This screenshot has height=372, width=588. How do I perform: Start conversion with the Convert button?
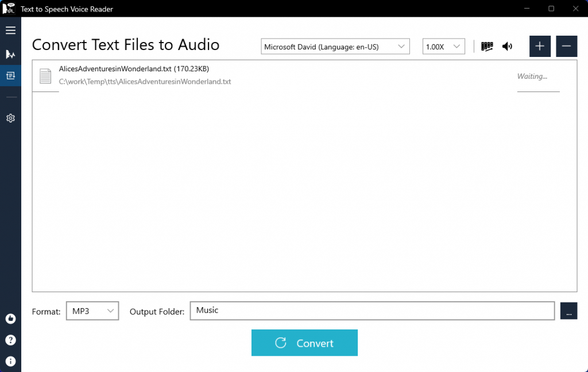point(304,343)
